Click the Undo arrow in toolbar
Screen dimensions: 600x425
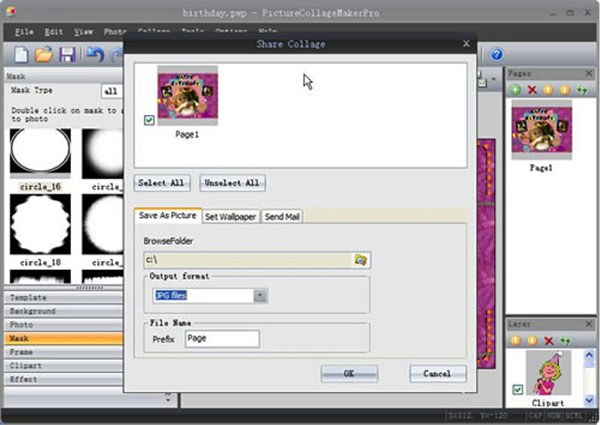[95, 54]
